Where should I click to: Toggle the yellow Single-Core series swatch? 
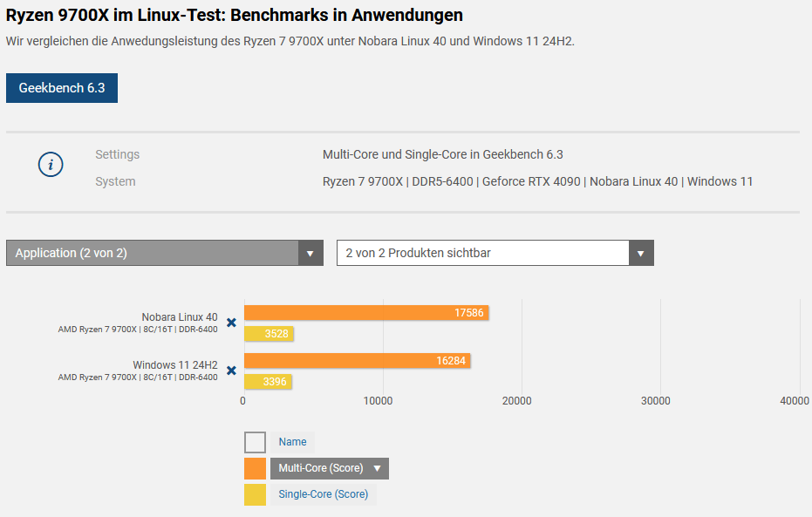coord(255,494)
